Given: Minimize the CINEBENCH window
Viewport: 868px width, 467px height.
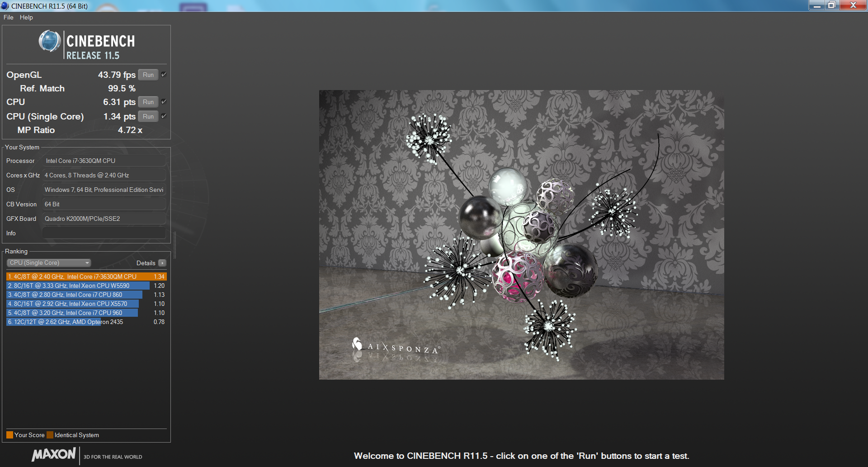Looking at the screenshot, I should point(817,5).
